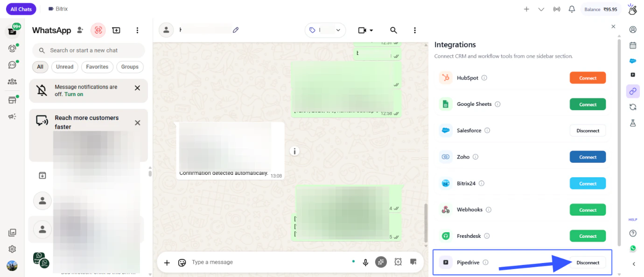
Task: Open the calendar icon in right sidebar
Action: click(633, 45)
